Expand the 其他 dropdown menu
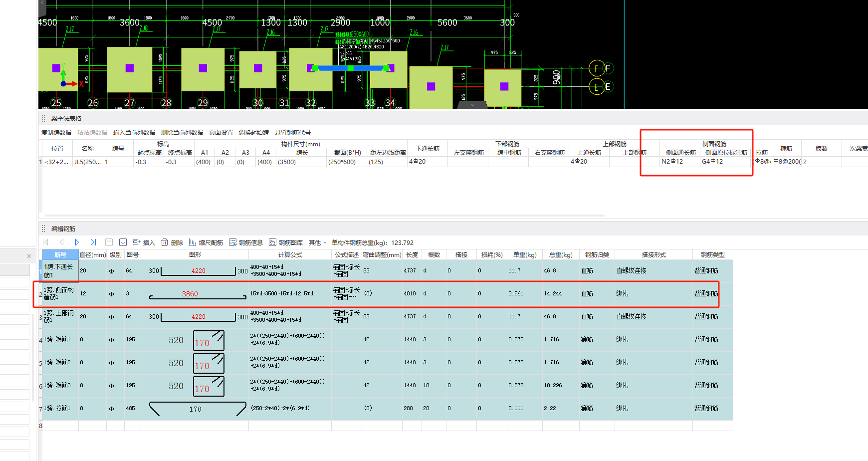868x461 pixels. click(317, 242)
